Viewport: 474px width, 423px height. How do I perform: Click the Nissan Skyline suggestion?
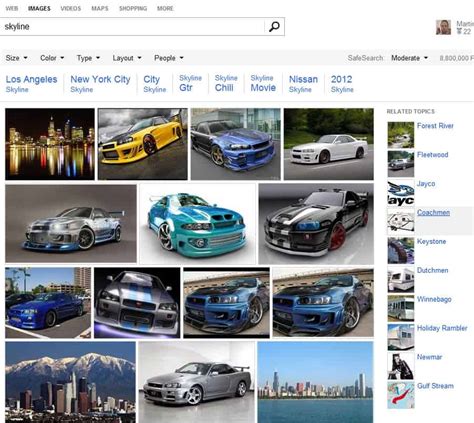303,84
